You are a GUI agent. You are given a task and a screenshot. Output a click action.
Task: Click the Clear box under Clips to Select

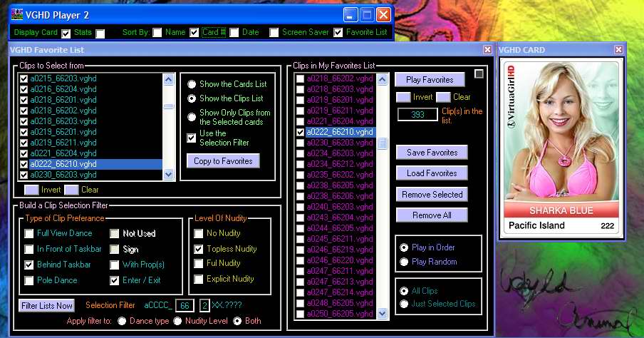(71, 190)
